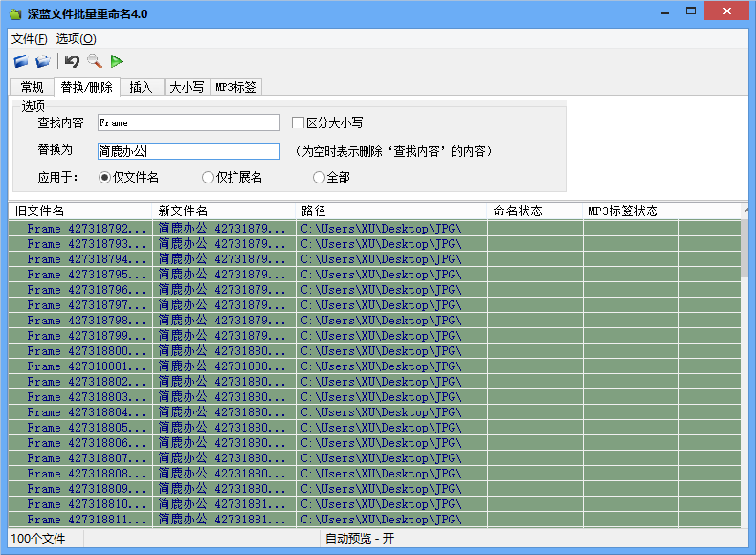The width and height of the screenshot is (756, 555).
Task: Close the 深蓝文件批量重命名 window
Action: pos(726,11)
